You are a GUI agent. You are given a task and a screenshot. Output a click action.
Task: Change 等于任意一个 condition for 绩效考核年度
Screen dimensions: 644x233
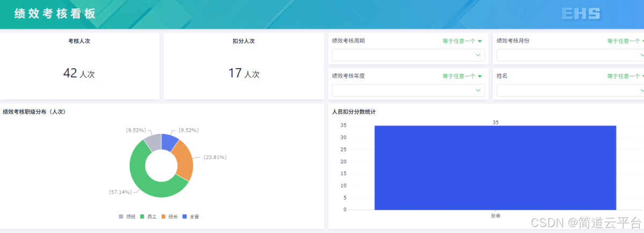click(462, 76)
